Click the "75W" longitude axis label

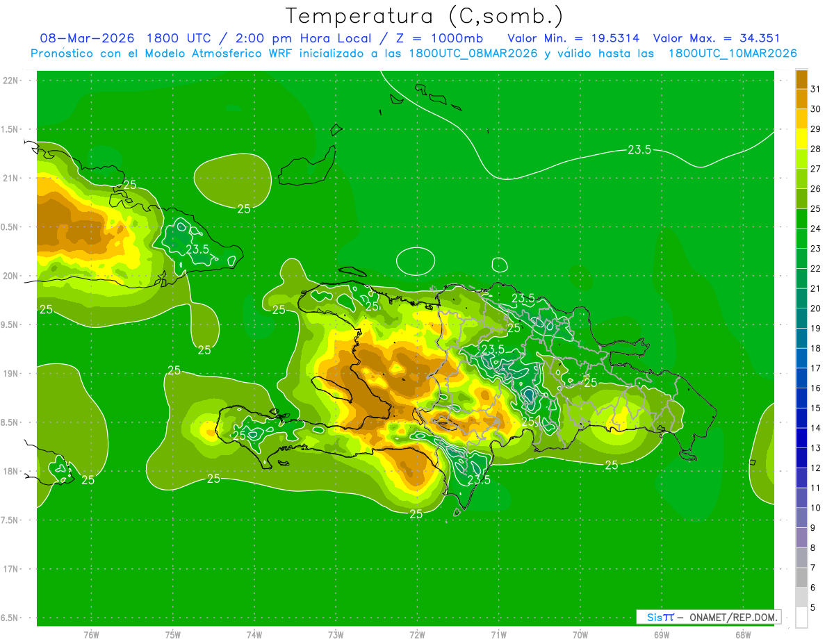(x=173, y=634)
